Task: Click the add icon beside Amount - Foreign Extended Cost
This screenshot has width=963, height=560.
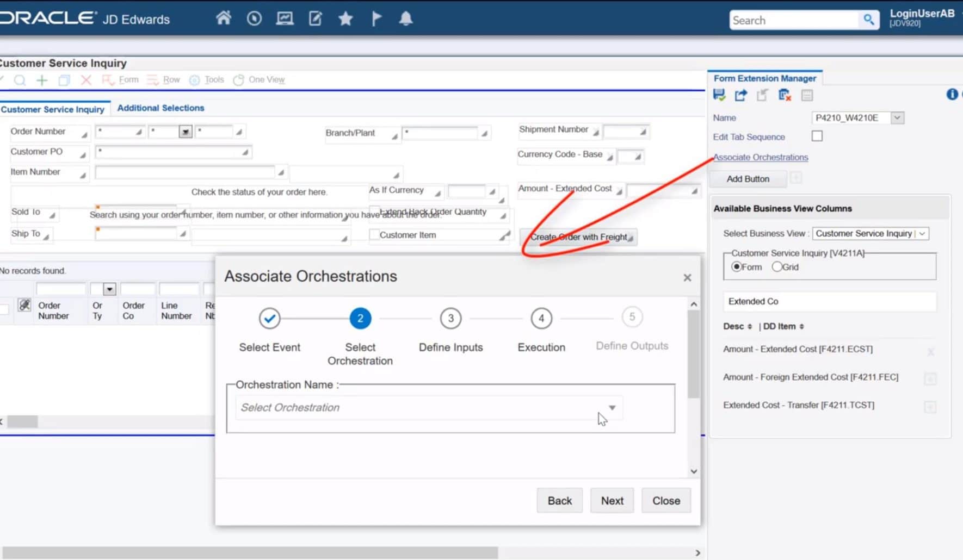Action: click(930, 379)
